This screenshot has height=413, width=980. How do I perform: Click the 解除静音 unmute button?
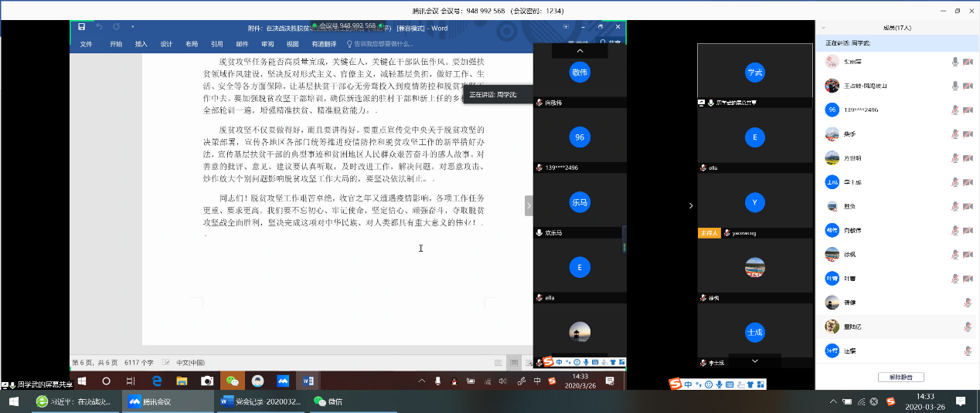click(x=900, y=377)
